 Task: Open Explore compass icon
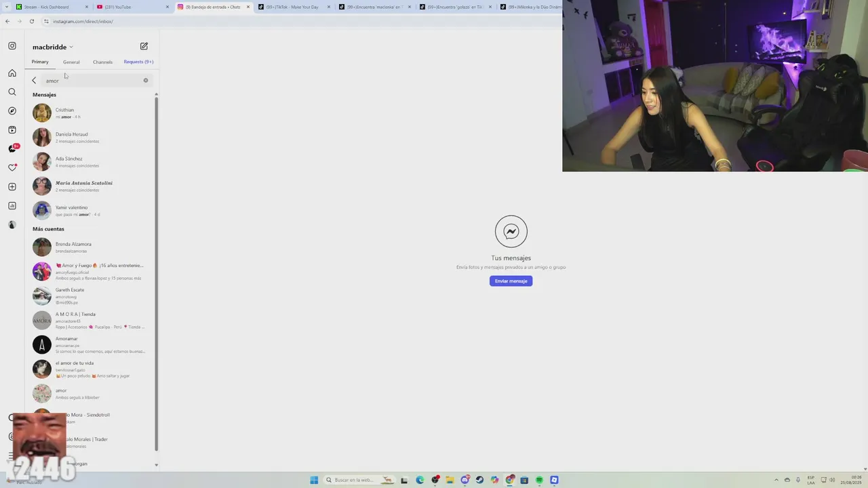click(x=12, y=110)
